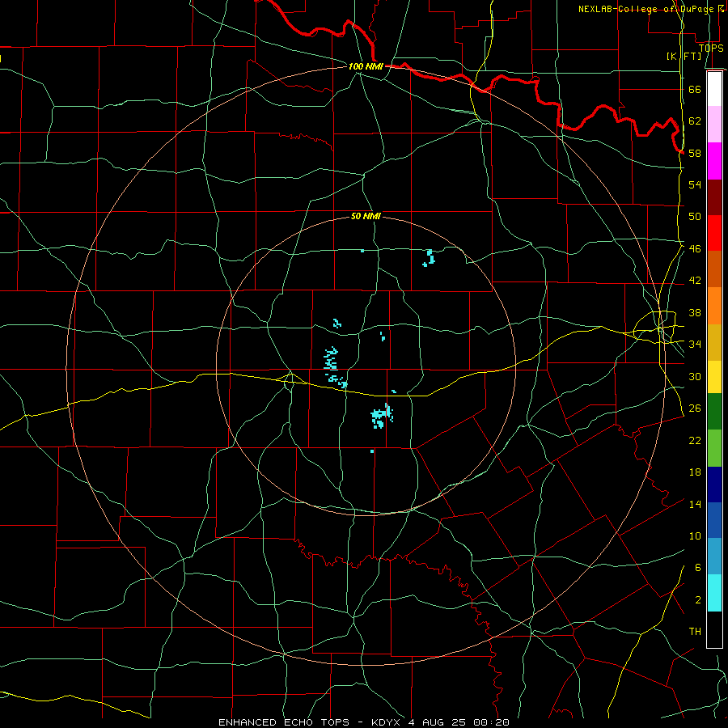Screen dimensions: 728x728
Task: Choose the dark orange band between 46 and 42
Action: (714, 269)
